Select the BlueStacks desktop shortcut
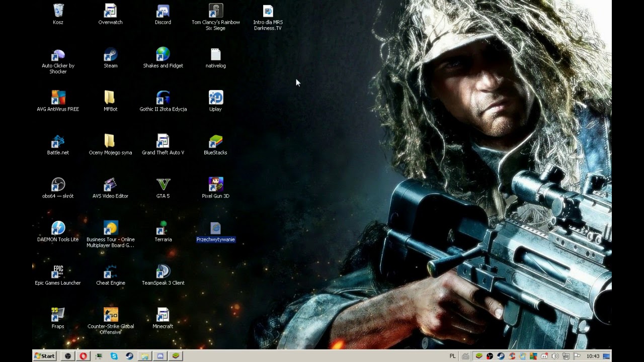The image size is (644, 362). (215, 145)
